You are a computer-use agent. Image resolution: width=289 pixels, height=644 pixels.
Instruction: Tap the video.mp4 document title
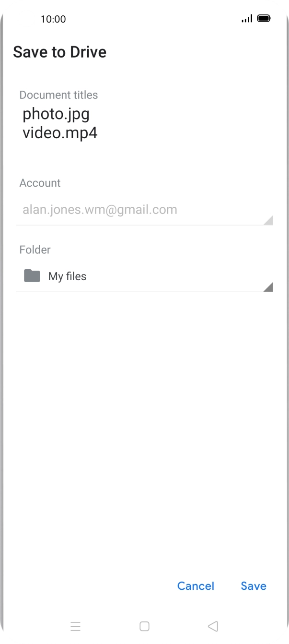tap(60, 133)
